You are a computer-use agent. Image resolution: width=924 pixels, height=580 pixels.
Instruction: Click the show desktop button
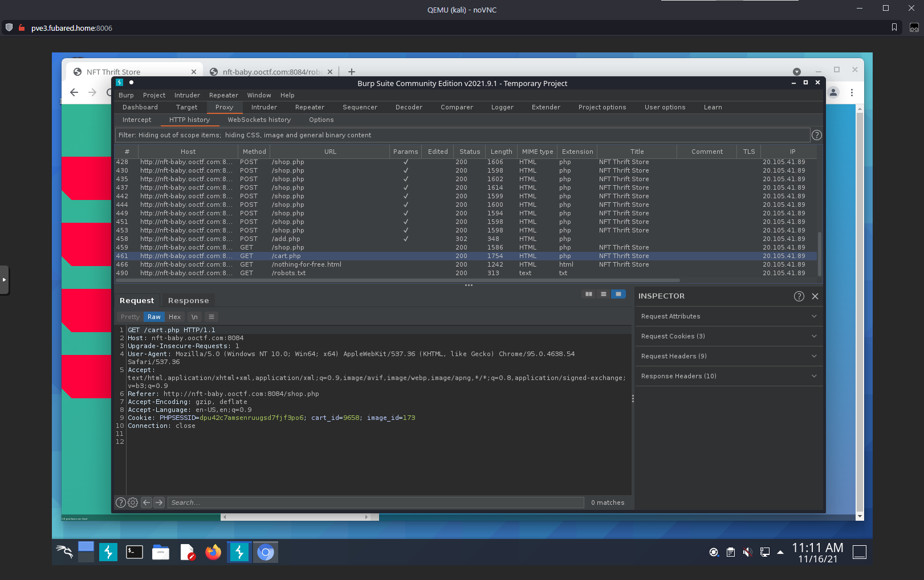859,552
